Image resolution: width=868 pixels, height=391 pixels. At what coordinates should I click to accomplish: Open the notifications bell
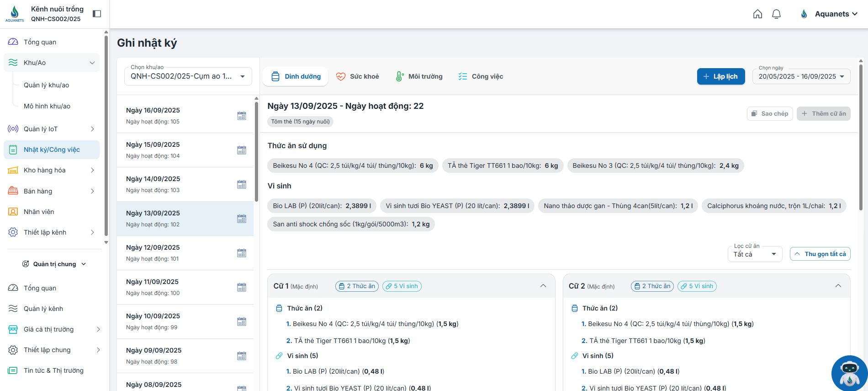pyautogui.click(x=776, y=14)
